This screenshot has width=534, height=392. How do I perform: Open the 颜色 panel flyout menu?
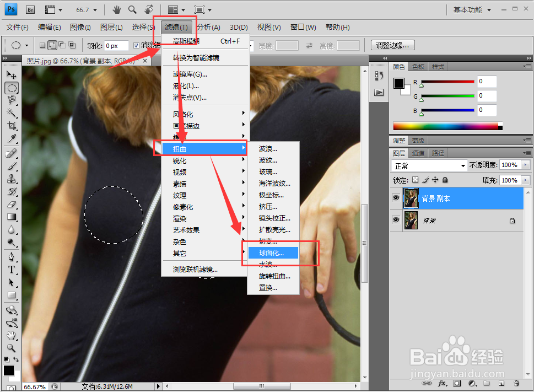tap(528, 67)
